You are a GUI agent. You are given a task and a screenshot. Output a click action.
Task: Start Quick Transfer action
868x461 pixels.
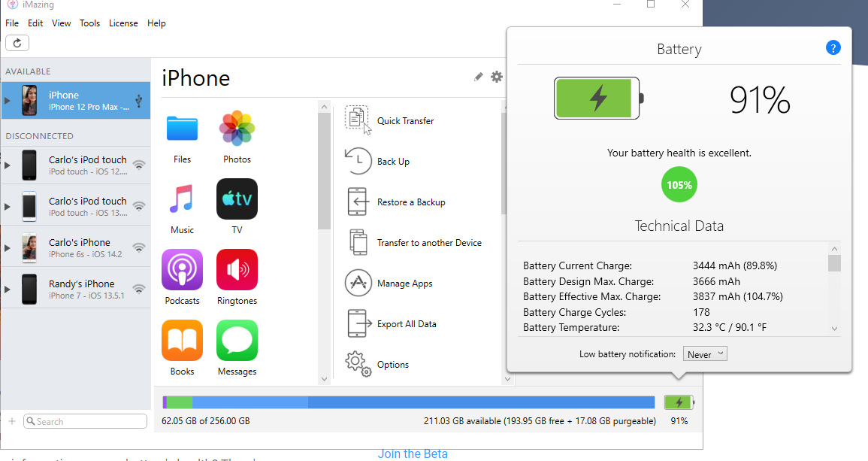click(405, 121)
